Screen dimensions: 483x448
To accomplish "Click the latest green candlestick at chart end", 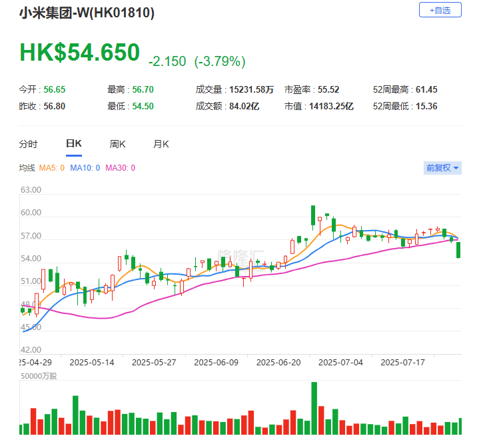I will coord(458,250).
